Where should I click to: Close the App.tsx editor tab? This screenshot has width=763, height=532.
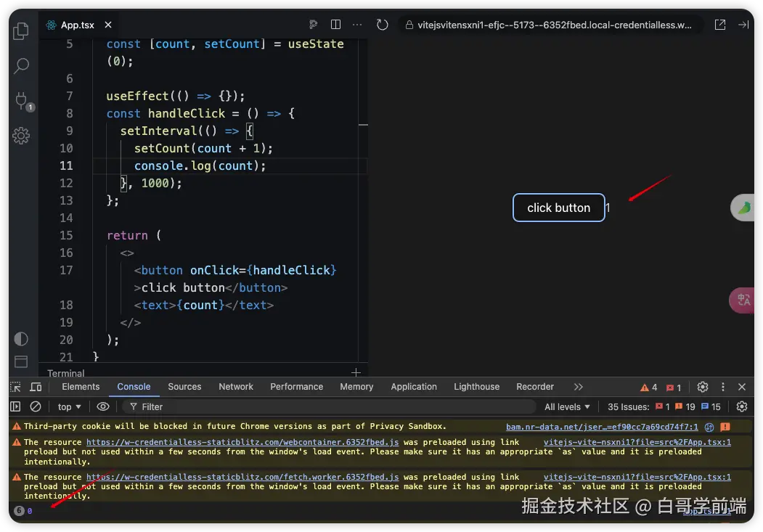click(x=108, y=25)
